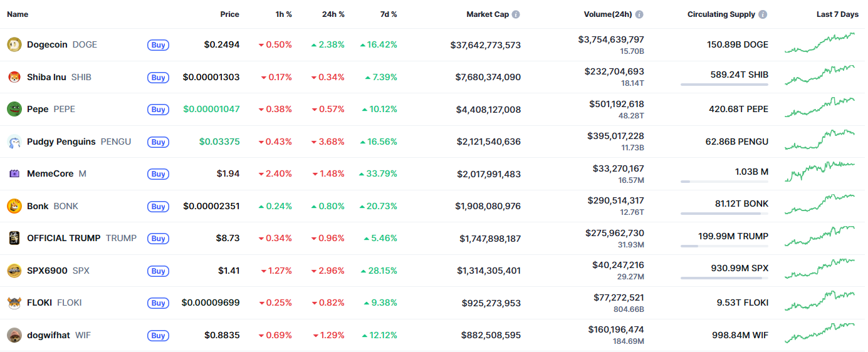Sort table by Name column header
Screen dimensions: 868x352
click(18, 14)
